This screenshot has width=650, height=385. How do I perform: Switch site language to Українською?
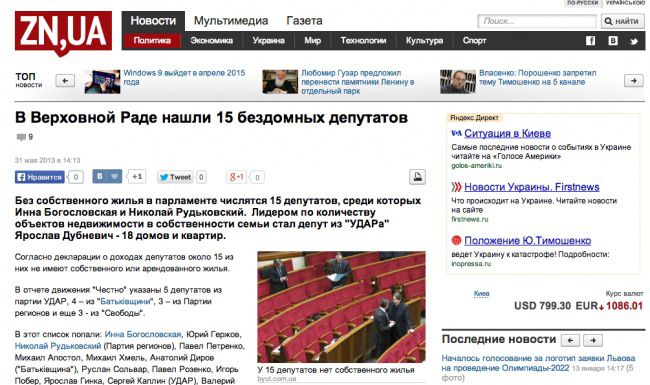coord(625,2)
